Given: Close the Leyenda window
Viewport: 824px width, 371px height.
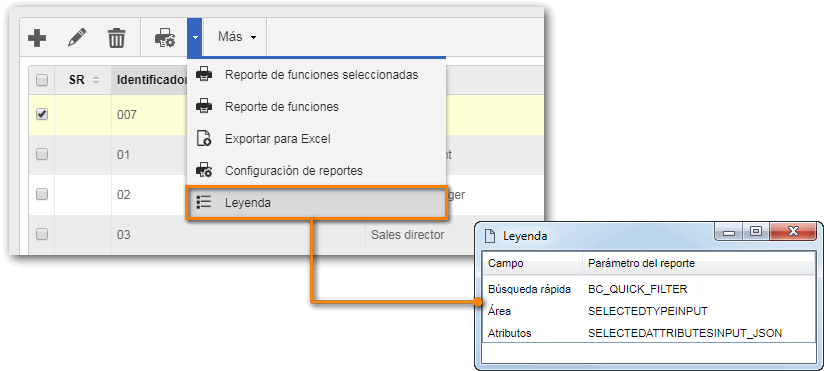Looking at the screenshot, I should (x=794, y=231).
